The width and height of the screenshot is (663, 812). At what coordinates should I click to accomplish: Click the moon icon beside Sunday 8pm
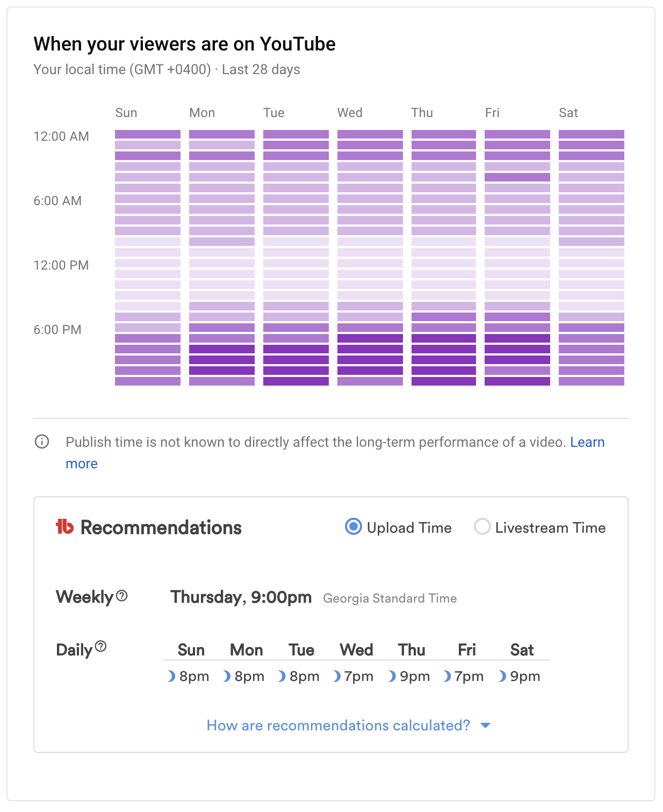click(x=171, y=676)
